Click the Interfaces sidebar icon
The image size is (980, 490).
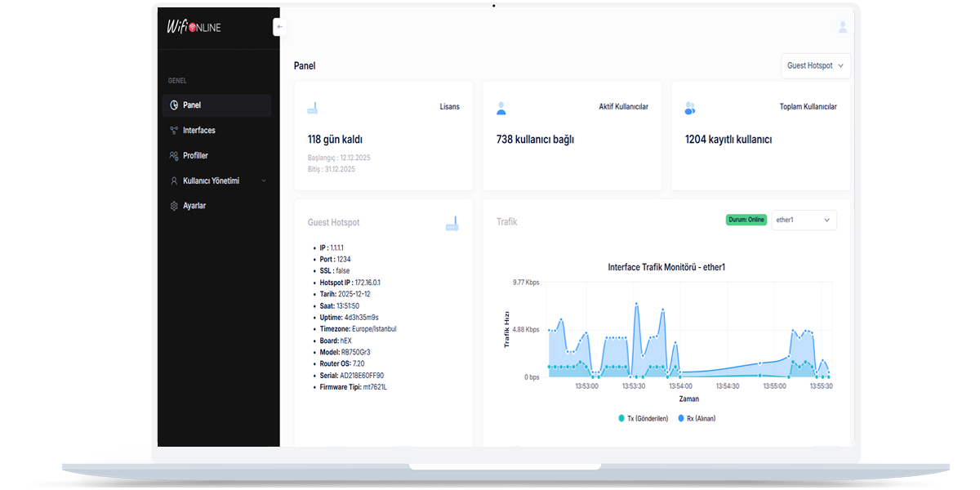click(173, 131)
